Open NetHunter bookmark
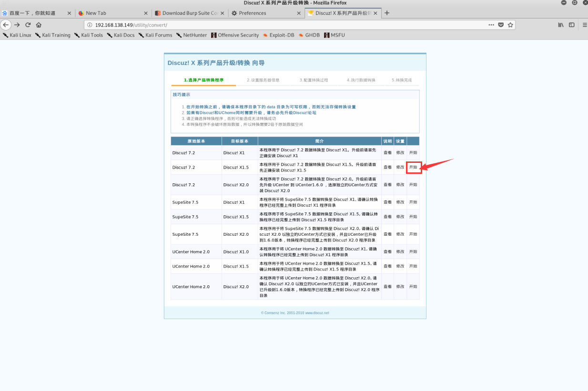The image size is (588, 391). coord(192,35)
